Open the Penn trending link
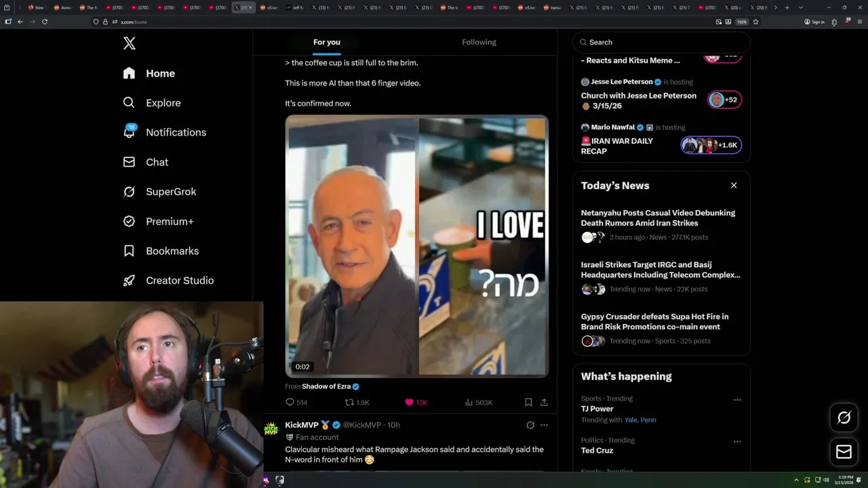 (x=648, y=420)
